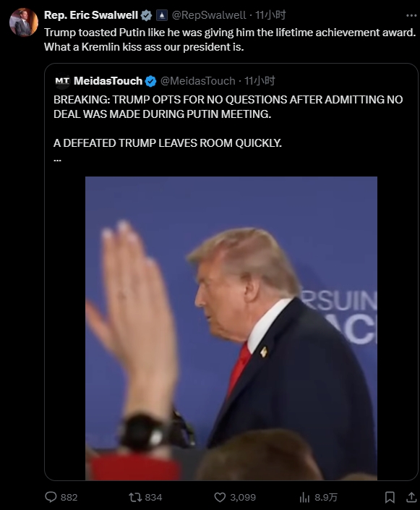Screen dimensions: 420x510
Task: Repost this tweet via retweet icon
Action: point(135,497)
